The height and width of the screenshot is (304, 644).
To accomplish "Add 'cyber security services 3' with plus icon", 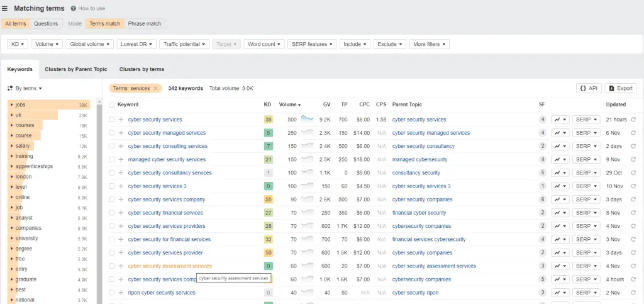I will click(x=121, y=186).
